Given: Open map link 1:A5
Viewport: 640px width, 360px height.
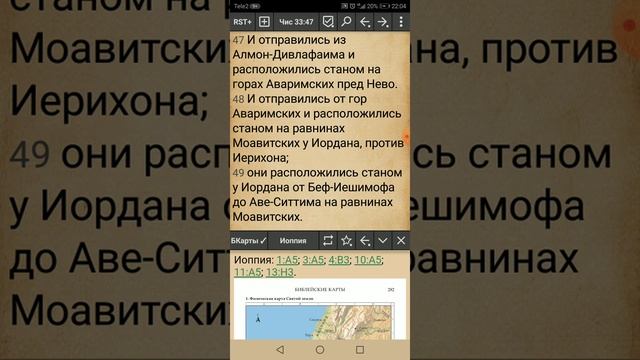Looking at the screenshot, I should click(287, 260).
